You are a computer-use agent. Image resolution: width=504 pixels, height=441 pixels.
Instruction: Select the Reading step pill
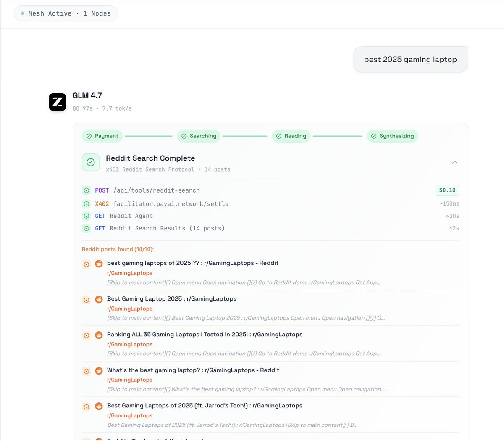pyautogui.click(x=291, y=136)
